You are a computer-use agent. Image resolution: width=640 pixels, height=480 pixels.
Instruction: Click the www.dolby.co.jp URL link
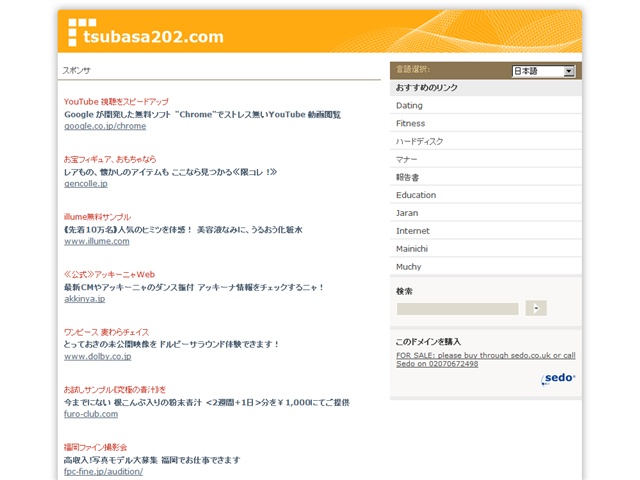click(98, 356)
